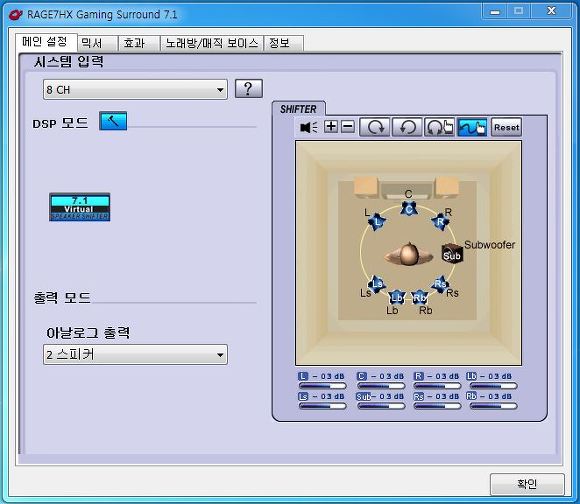The height and width of the screenshot is (504, 580).
Task: Click the Ls channel label badge above sliders
Action: click(303, 396)
